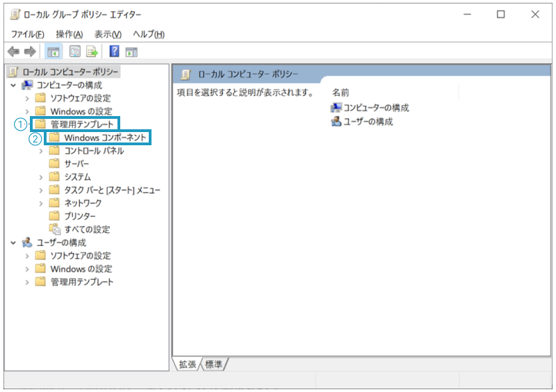Select コントロール パネル in the tree
The height and width of the screenshot is (392, 556).
pos(94,150)
